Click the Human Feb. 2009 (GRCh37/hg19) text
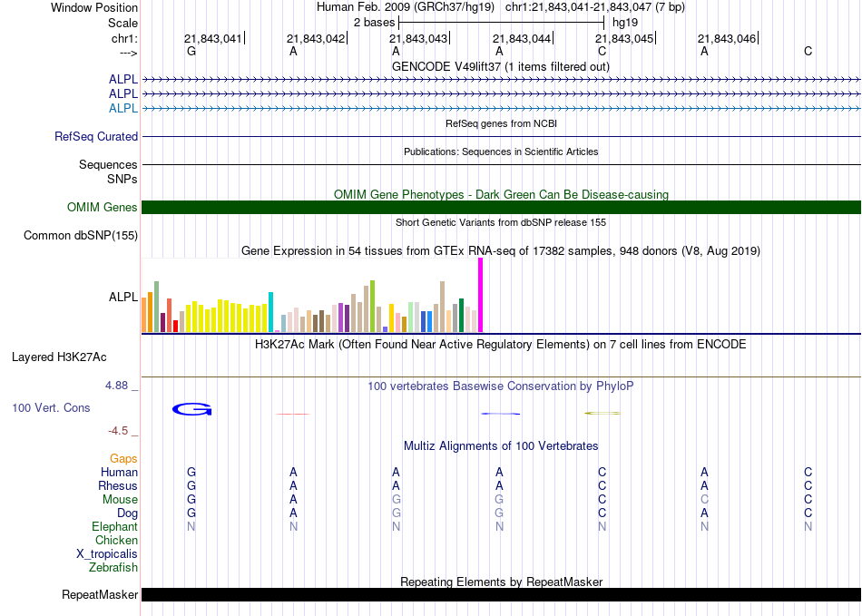 tap(406, 7)
